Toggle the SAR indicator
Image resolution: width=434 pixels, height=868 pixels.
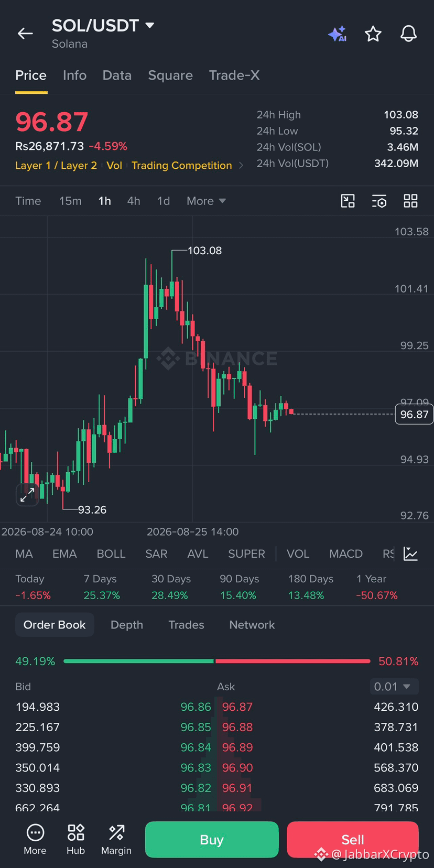pyautogui.click(x=156, y=554)
